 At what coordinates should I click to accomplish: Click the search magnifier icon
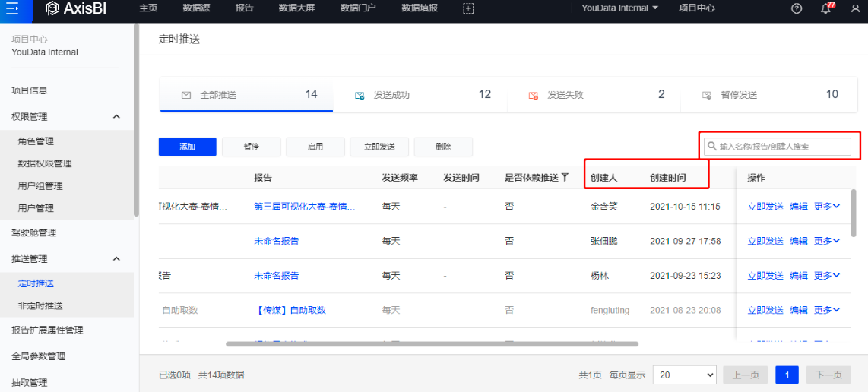click(x=711, y=147)
